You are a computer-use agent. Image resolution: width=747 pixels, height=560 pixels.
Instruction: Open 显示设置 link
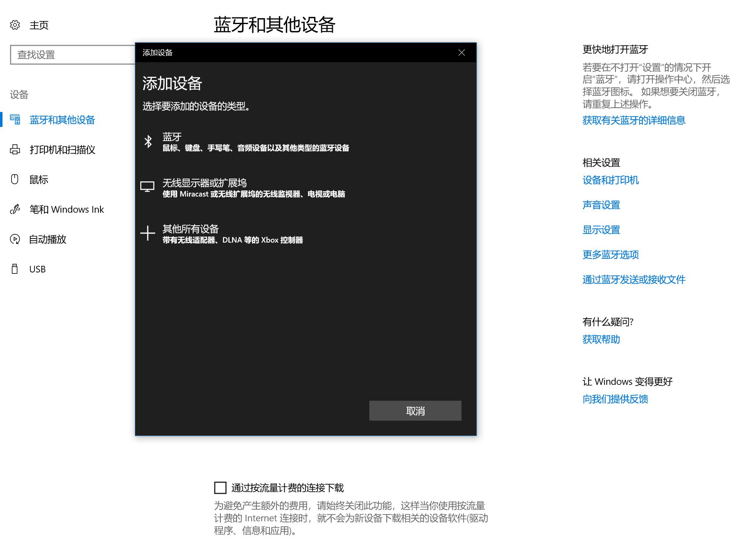coord(601,230)
